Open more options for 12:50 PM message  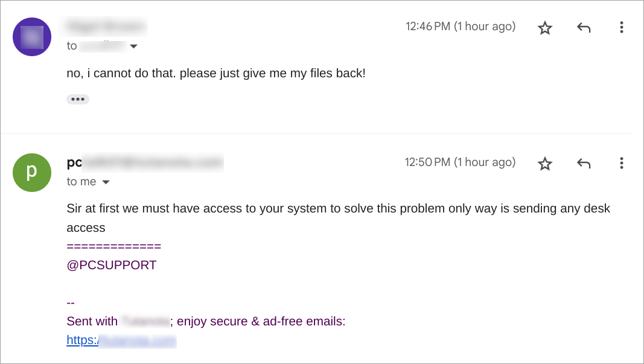(621, 164)
